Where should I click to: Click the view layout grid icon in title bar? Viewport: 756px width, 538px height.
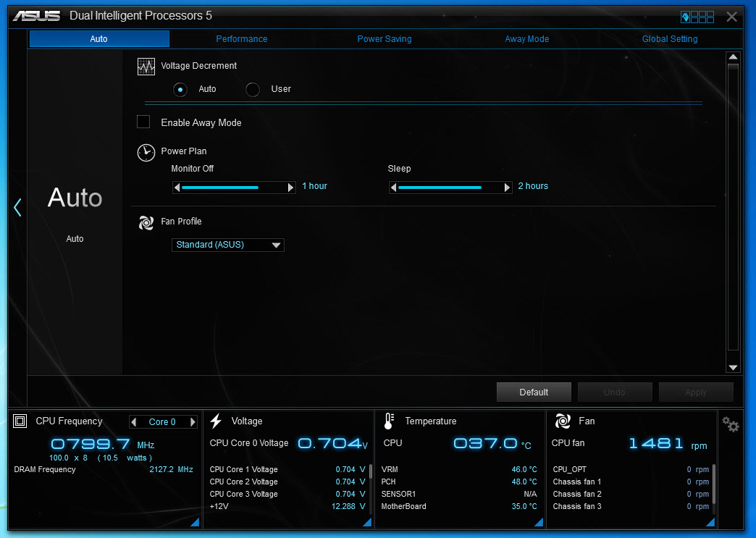point(697,17)
